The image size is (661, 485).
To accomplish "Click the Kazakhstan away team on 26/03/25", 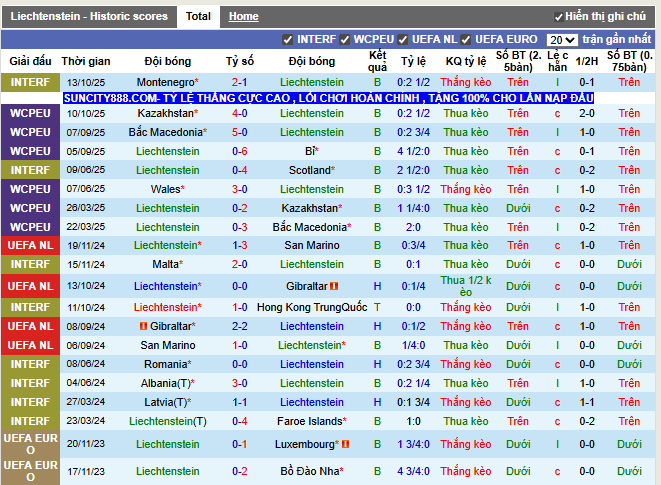I will point(312,208).
